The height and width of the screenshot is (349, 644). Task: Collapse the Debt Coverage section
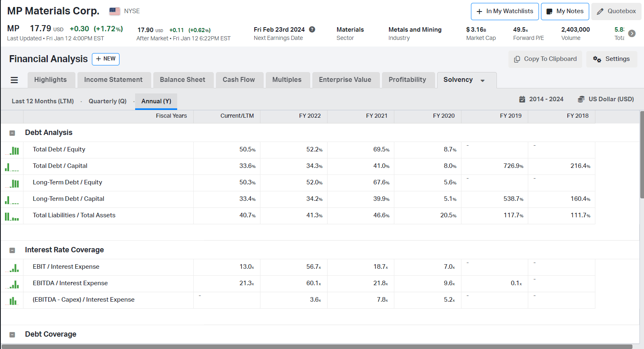pos(12,334)
